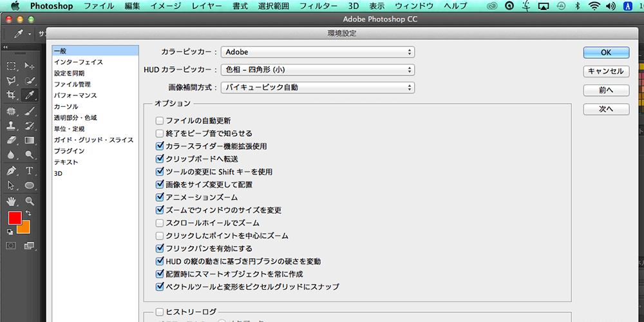Uncheck ツールの変更に Shift キーを使用
Screen dimensions: 644x322
pos(160,172)
